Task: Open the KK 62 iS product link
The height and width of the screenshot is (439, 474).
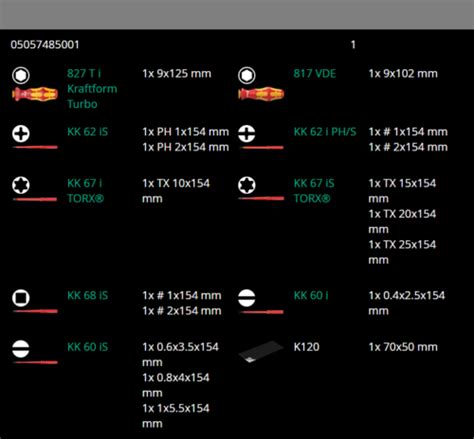Action: tap(88, 132)
